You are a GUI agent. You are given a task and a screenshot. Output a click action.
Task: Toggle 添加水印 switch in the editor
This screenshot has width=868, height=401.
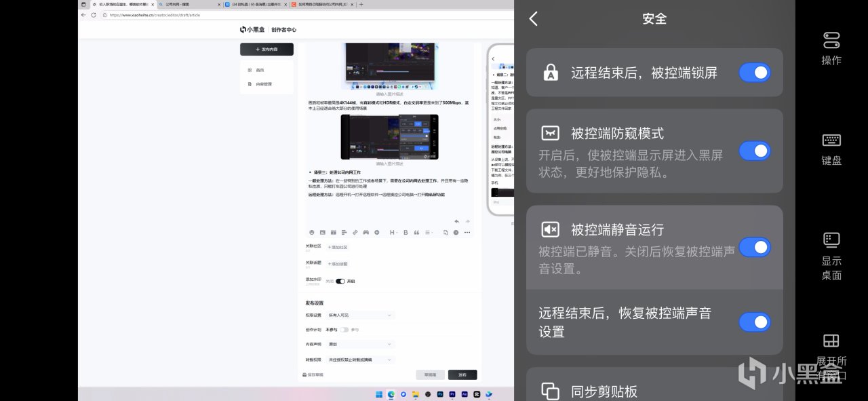[340, 281]
